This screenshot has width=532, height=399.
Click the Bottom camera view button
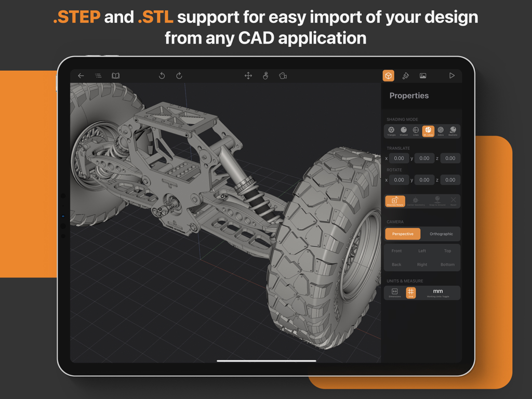click(447, 264)
